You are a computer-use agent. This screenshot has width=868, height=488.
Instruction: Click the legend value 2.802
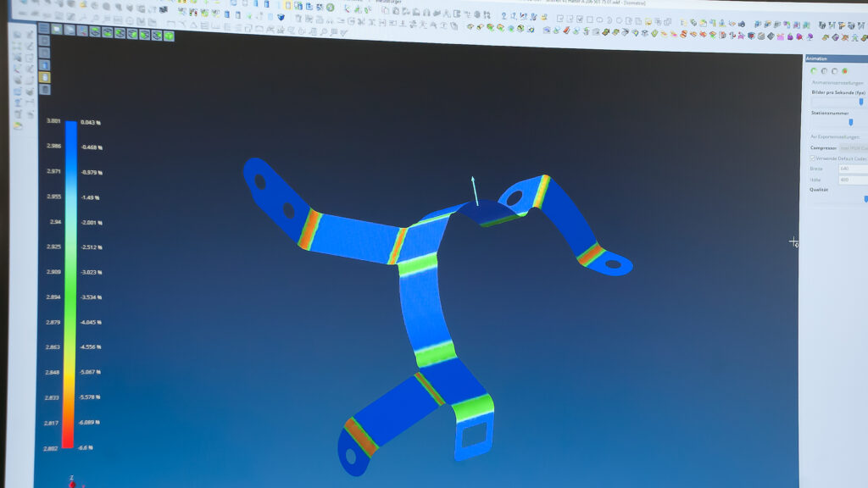coord(50,449)
